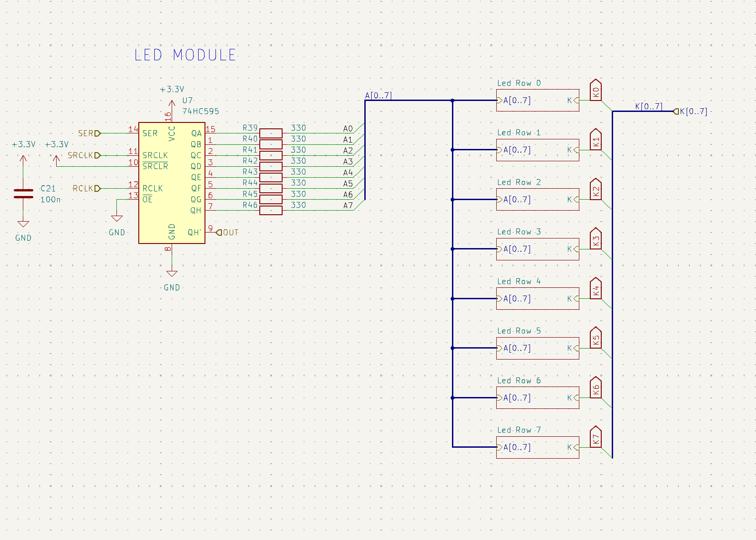Select the 74HC595 shift register U7
The image size is (756, 540).
tap(172, 183)
